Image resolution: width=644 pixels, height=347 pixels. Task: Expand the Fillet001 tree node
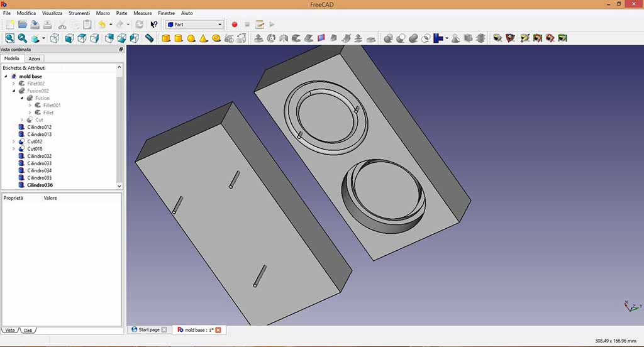pos(30,106)
